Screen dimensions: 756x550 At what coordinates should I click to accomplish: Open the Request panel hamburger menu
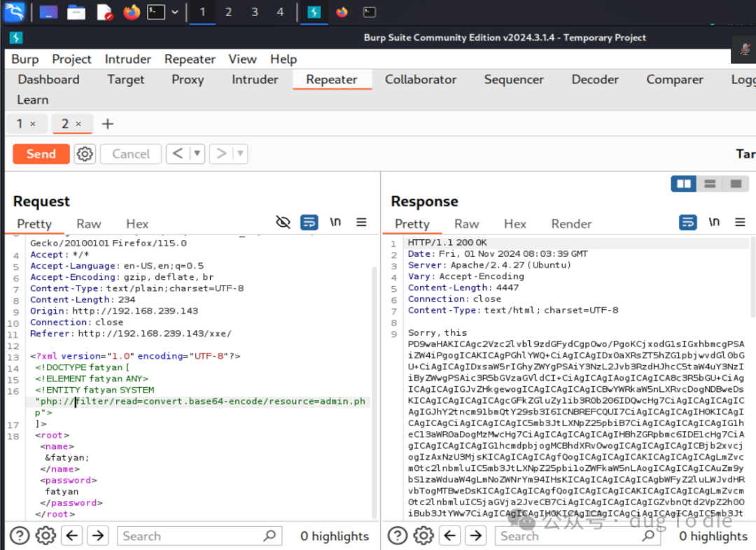(362, 222)
